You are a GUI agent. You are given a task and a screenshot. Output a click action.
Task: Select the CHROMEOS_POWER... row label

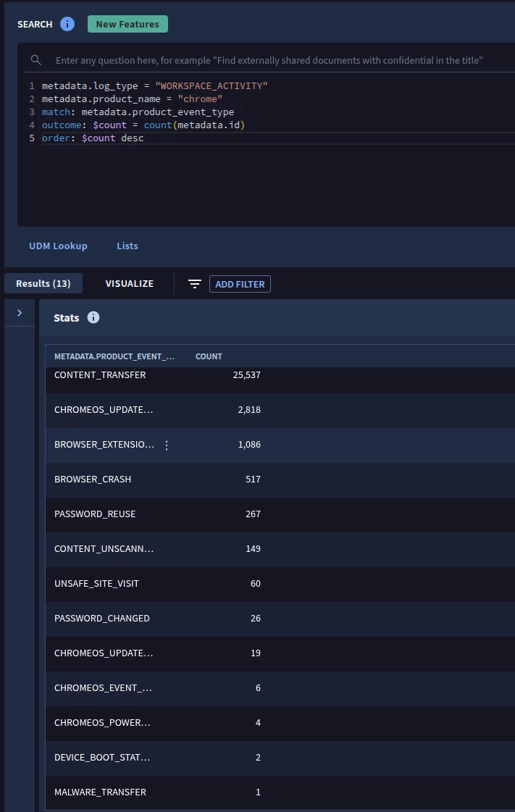point(102,722)
